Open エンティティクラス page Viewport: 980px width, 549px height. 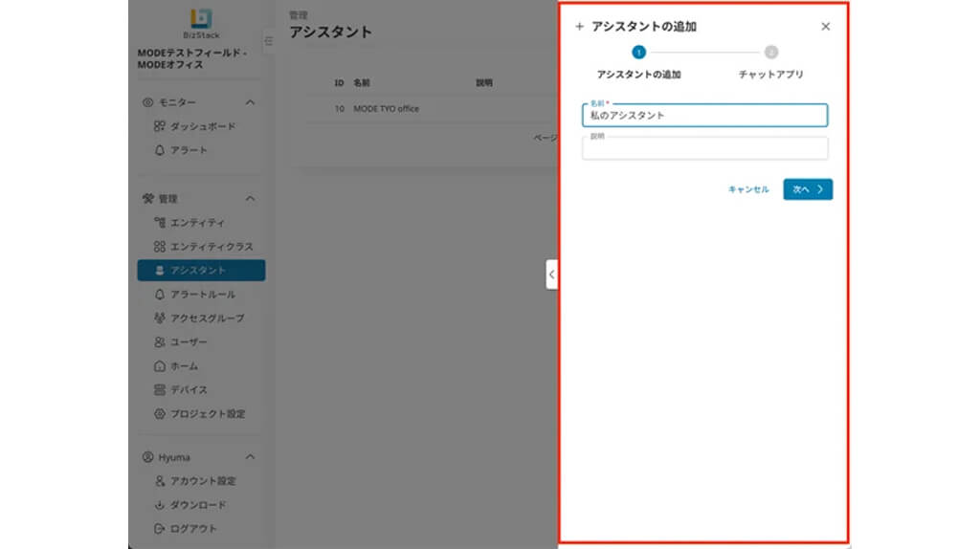(x=211, y=247)
